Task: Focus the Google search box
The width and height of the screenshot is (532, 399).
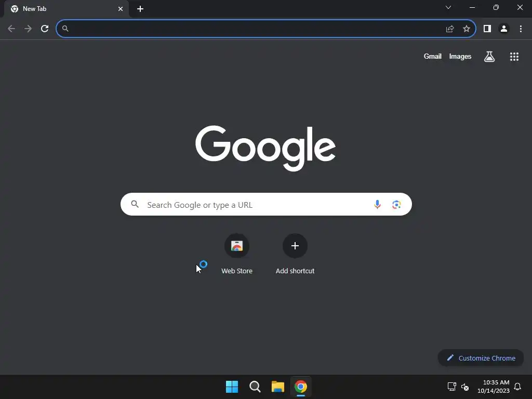Action: (x=266, y=204)
